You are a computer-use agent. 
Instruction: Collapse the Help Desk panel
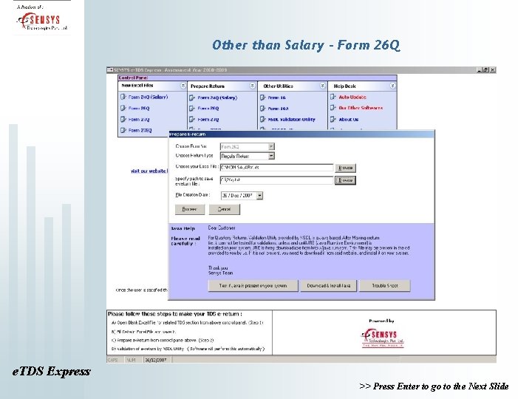pos(392,86)
